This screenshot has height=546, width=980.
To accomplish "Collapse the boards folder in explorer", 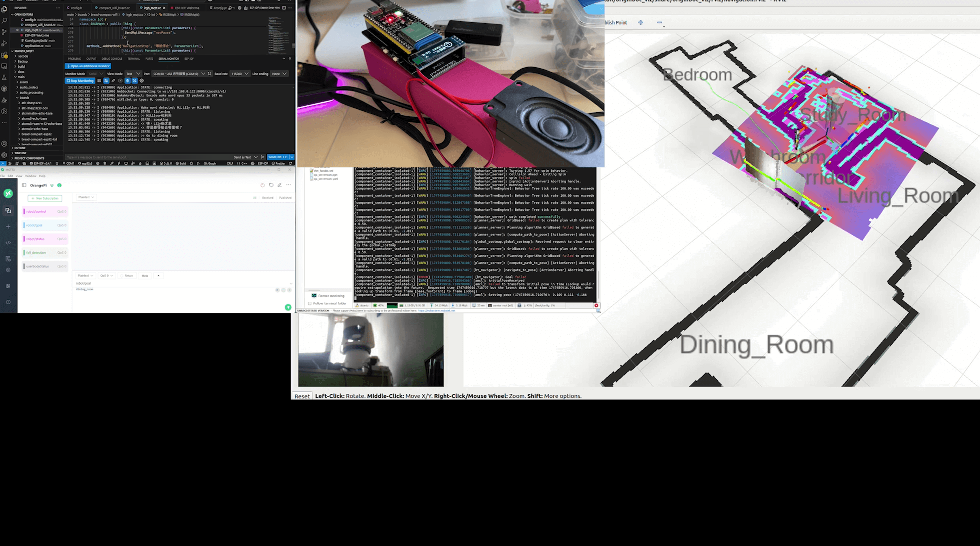I will coord(24,98).
